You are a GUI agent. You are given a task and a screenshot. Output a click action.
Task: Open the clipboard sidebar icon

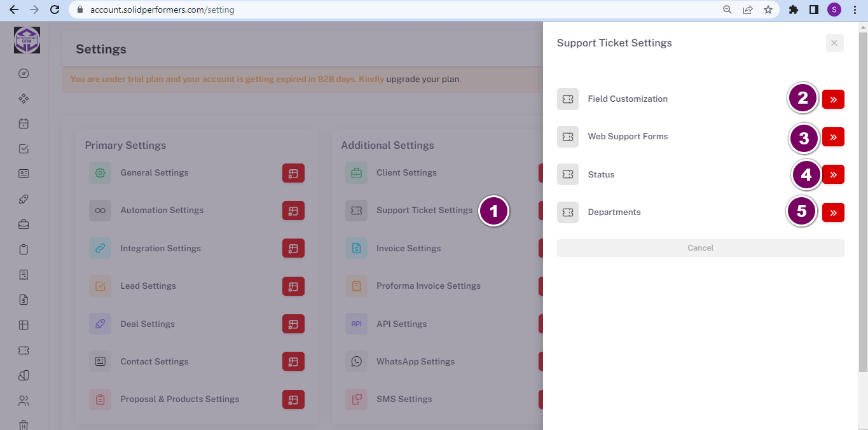(24, 249)
